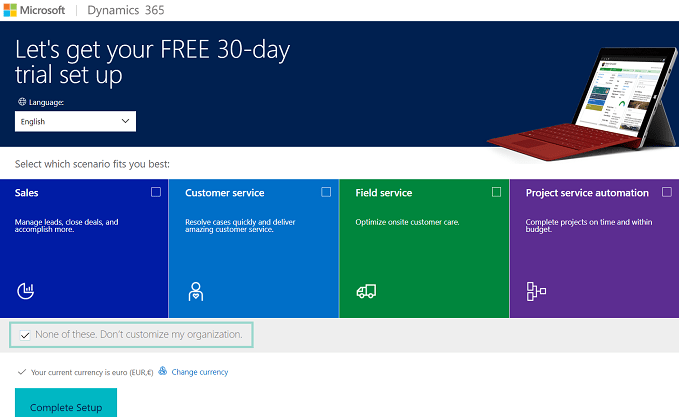This screenshot has height=417, width=679.
Task: Click the Customer service tile heading
Action: 224,193
